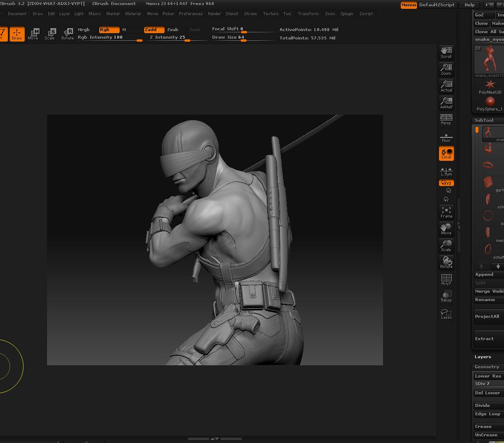Select the Scale mode icon in top toolbar

point(50,34)
